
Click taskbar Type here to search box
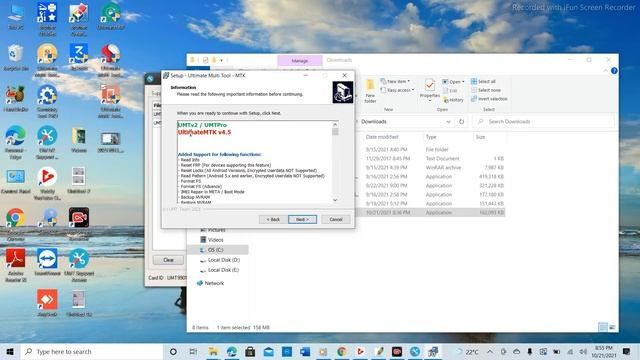(x=91, y=351)
